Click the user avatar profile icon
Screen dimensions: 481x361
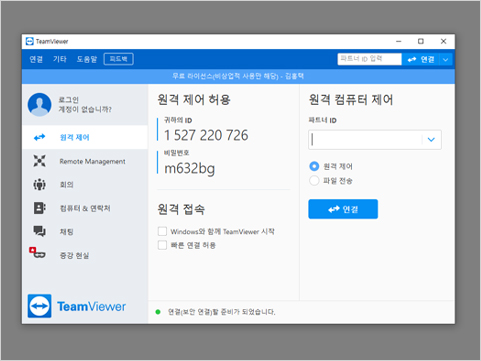coord(39,105)
